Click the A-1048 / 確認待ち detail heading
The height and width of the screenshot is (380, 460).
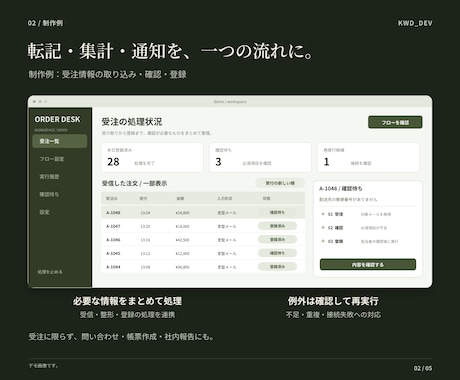[341, 189]
